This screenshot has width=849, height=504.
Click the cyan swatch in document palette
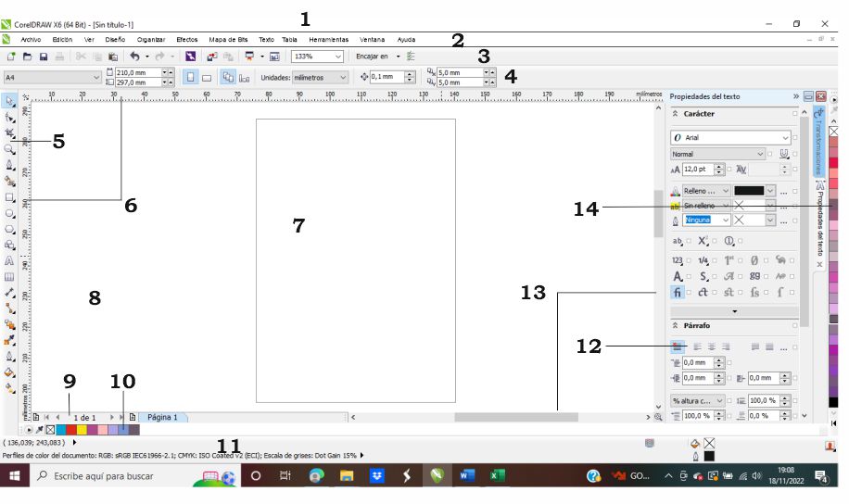(60, 430)
